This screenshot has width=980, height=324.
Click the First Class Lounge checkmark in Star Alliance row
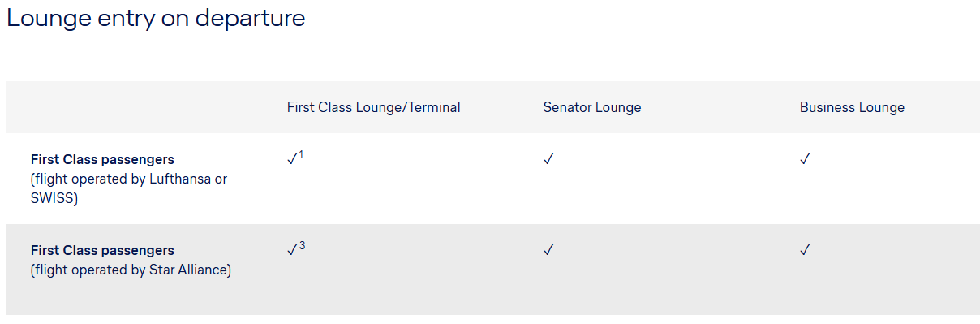tap(292, 251)
